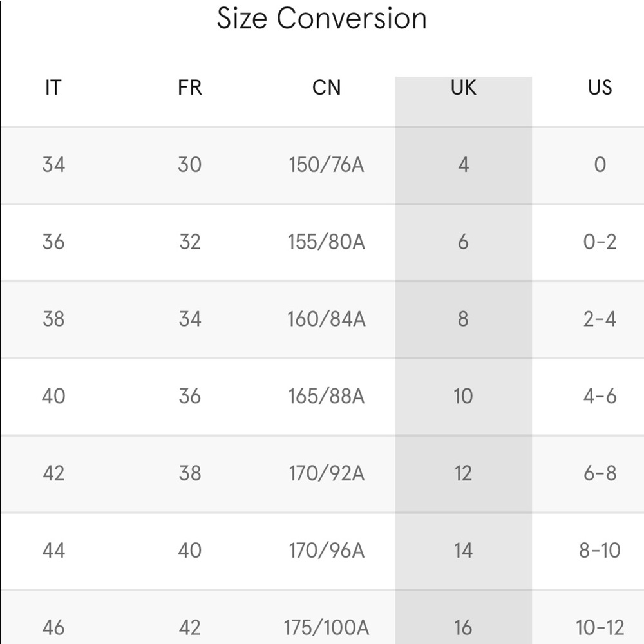Image resolution: width=644 pixels, height=644 pixels.
Task: Click the FR column header
Action: (x=189, y=88)
